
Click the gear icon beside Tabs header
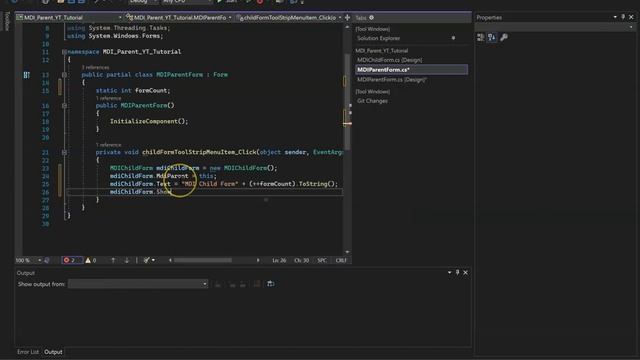[371, 18]
